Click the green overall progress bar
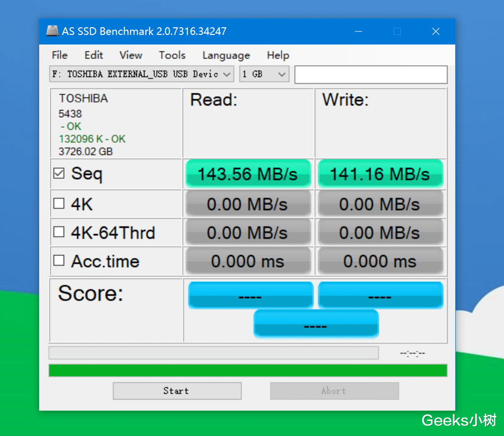 point(248,370)
